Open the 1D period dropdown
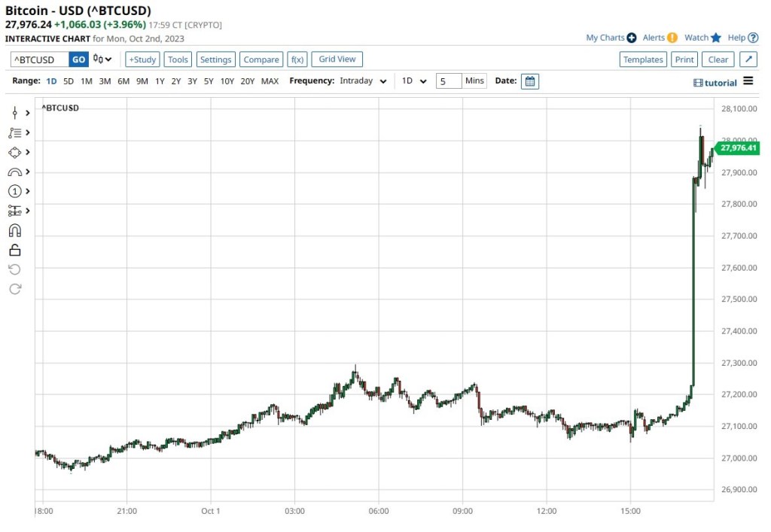This screenshot has width=771, height=532. [x=413, y=81]
